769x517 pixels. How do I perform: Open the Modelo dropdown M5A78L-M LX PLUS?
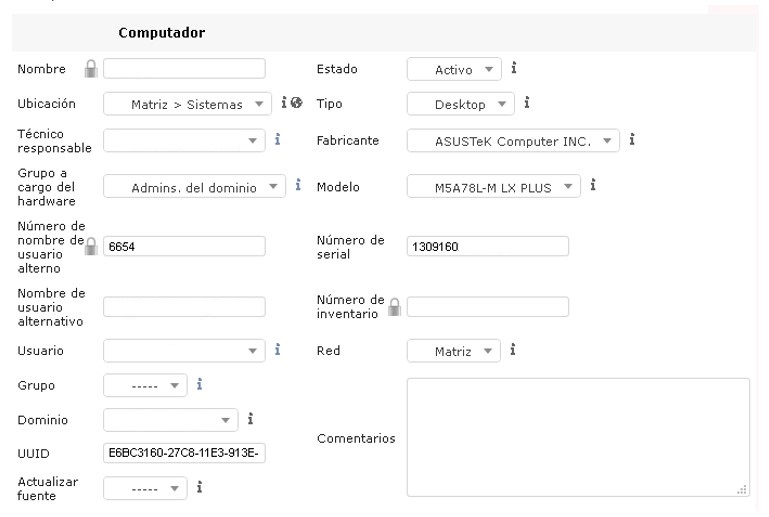click(x=494, y=187)
